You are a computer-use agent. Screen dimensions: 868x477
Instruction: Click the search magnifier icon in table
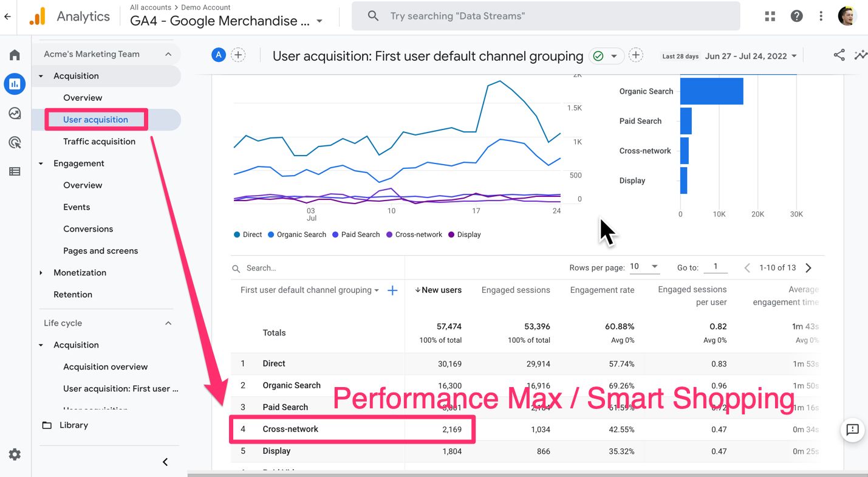point(236,268)
